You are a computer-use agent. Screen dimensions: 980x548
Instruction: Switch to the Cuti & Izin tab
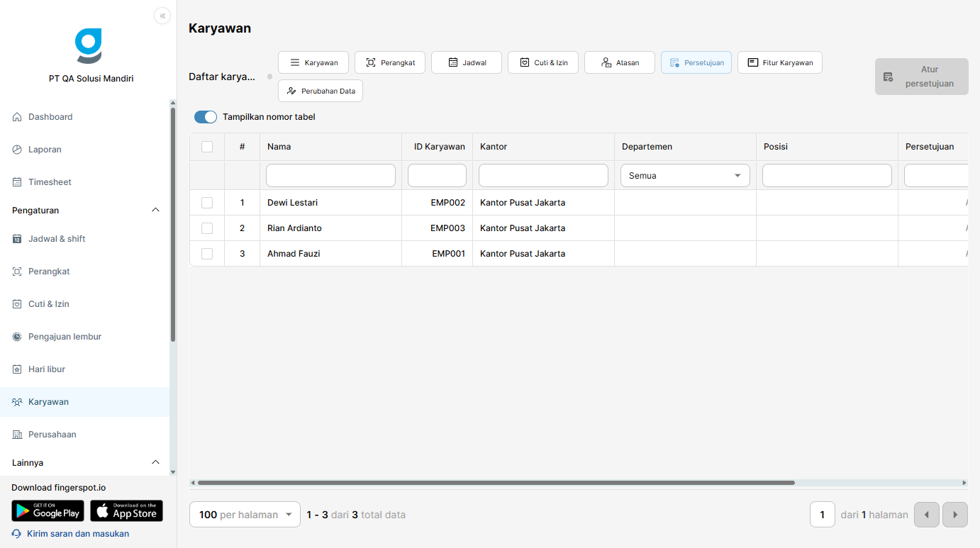543,62
